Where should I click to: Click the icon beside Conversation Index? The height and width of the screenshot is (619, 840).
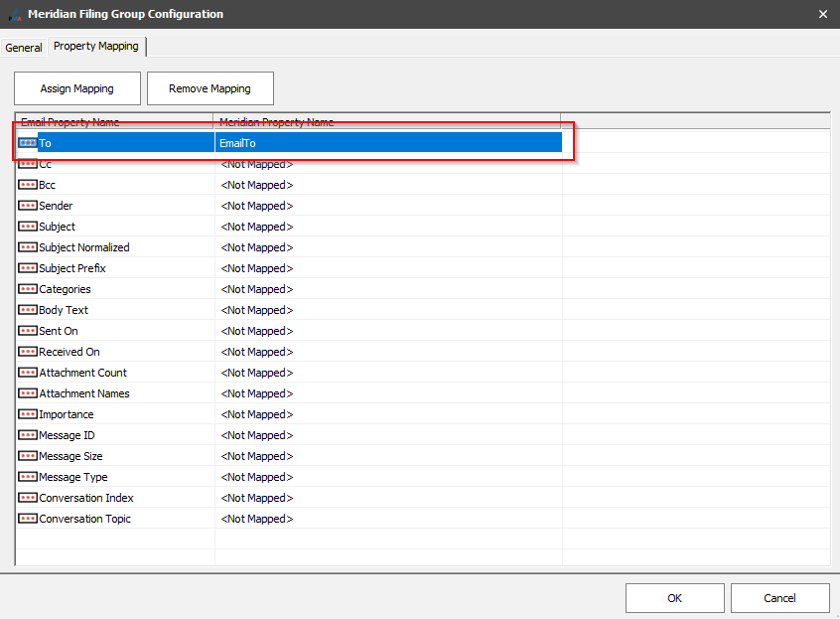click(x=28, y=498)
